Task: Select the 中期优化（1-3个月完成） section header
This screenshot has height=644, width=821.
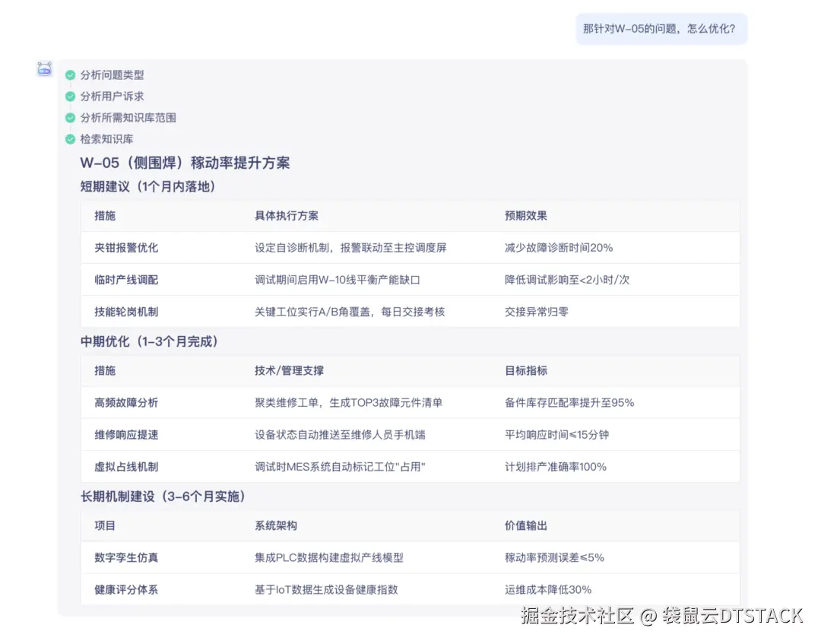Action: 150,341
